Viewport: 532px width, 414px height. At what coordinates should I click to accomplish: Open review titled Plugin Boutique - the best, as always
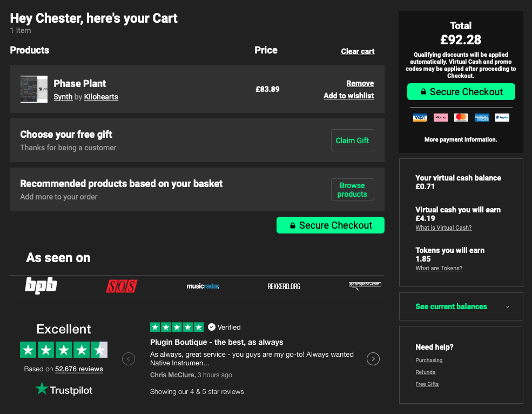coord(217,342)
